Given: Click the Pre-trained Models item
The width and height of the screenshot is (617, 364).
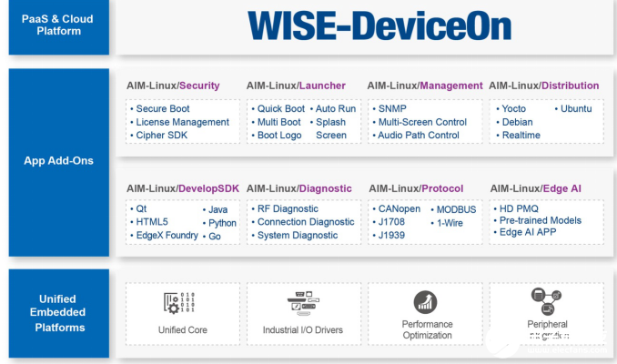Looking at the screenshot, I should coord(541,220).
